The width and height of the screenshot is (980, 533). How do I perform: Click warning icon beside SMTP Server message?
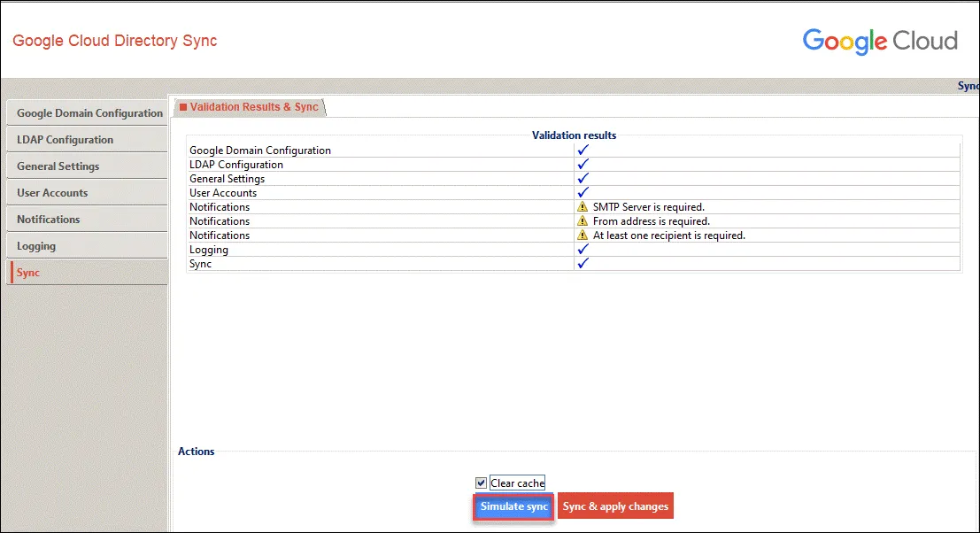[x=583, y=207]
